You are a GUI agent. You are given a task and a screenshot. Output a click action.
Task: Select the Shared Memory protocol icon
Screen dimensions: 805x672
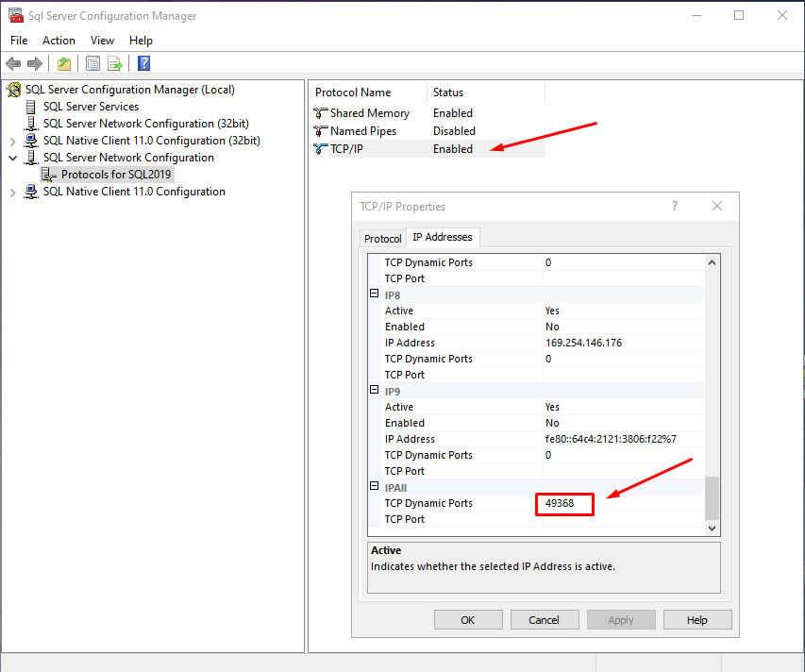[x=320, y=112]
